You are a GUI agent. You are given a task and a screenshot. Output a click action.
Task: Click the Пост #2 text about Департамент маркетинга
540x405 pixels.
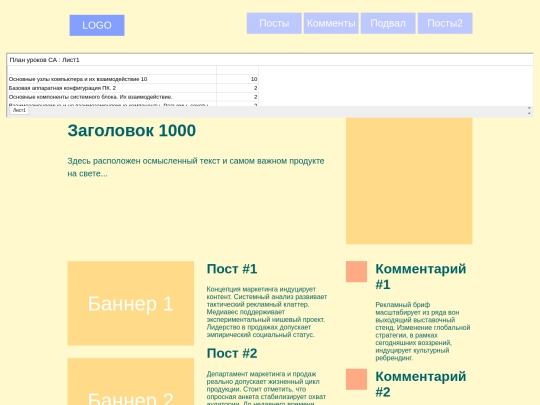tap(267, 388)
